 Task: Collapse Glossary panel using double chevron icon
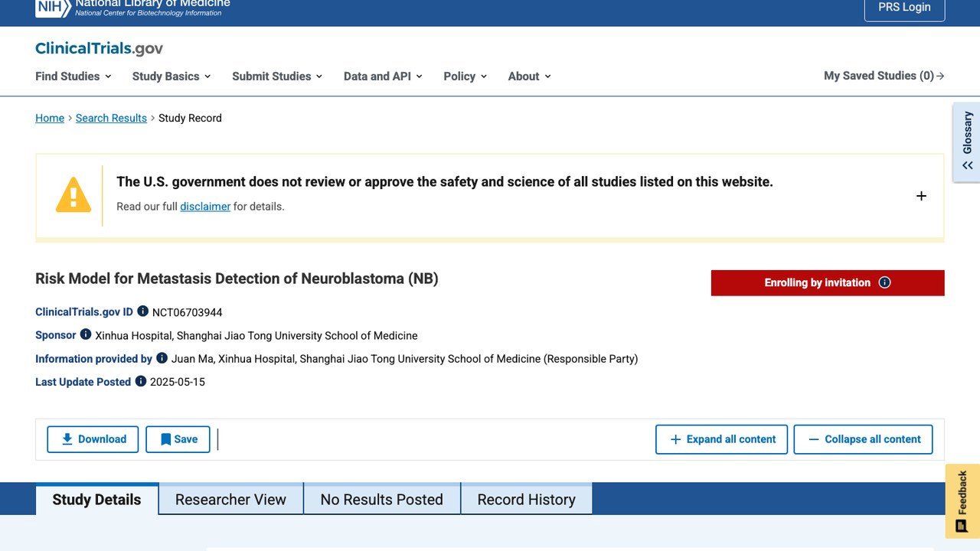tap(968, 165)
